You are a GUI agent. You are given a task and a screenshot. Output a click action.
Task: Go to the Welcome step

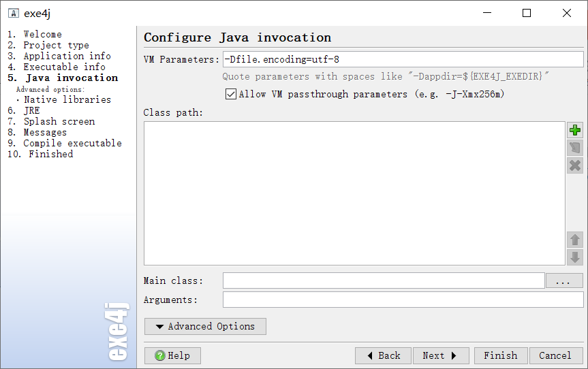(x=42, y=34)
